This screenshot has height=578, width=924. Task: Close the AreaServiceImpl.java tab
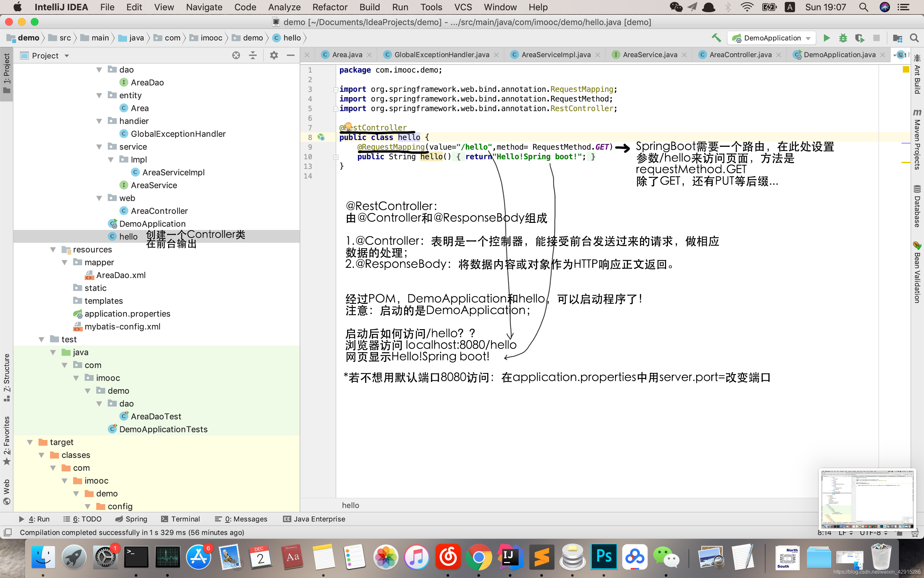click(597, 55)
